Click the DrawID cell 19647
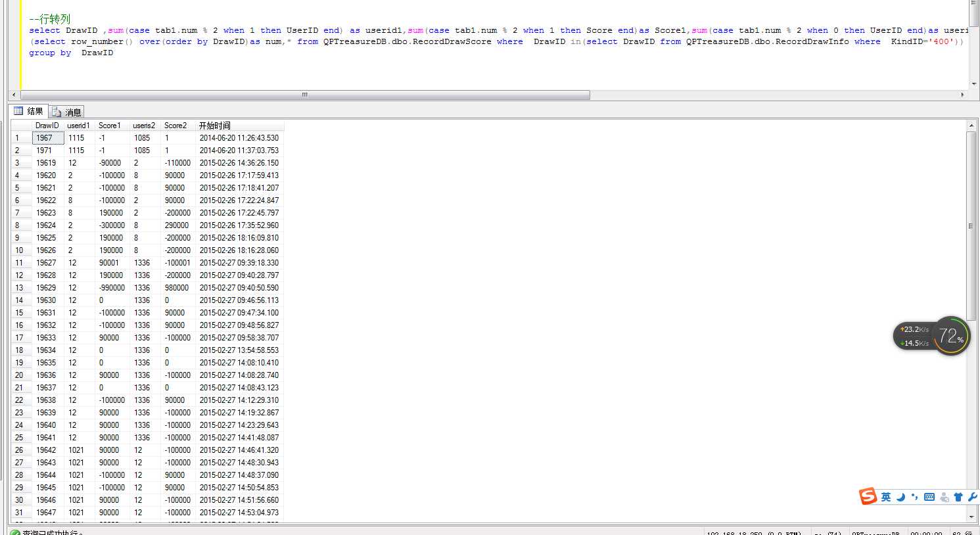Image resolution: width=980 pixels, height=535 pixels. [48, 513]
